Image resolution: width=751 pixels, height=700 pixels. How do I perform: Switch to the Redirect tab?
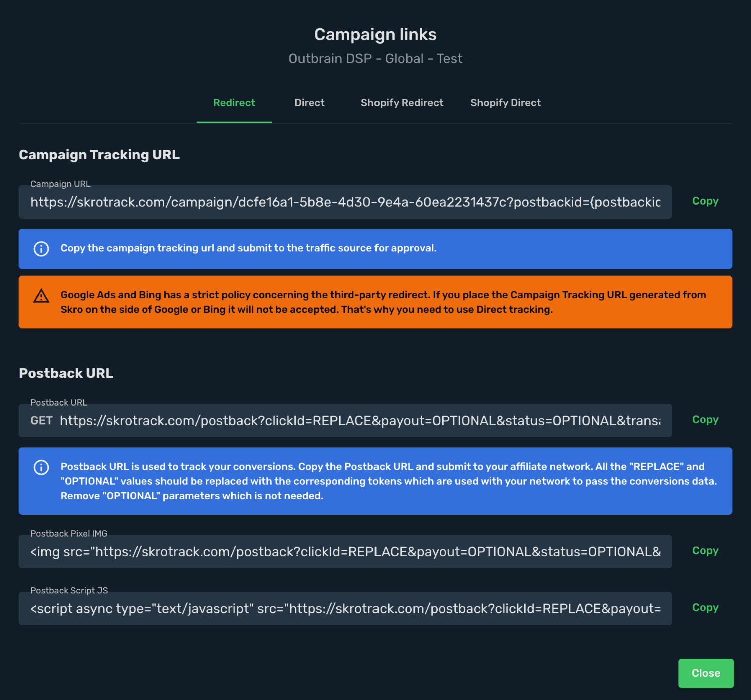click(234, 103)
